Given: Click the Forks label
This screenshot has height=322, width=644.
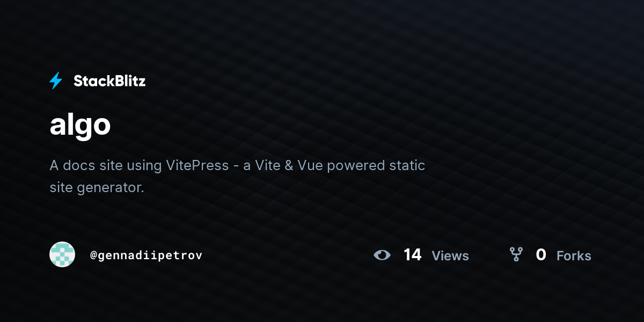Looking at the screenshot, I should coord(574,256).
